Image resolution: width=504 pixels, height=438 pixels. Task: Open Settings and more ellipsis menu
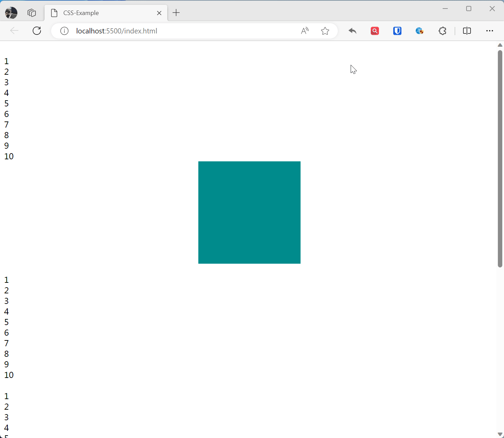tap(489, 31)
